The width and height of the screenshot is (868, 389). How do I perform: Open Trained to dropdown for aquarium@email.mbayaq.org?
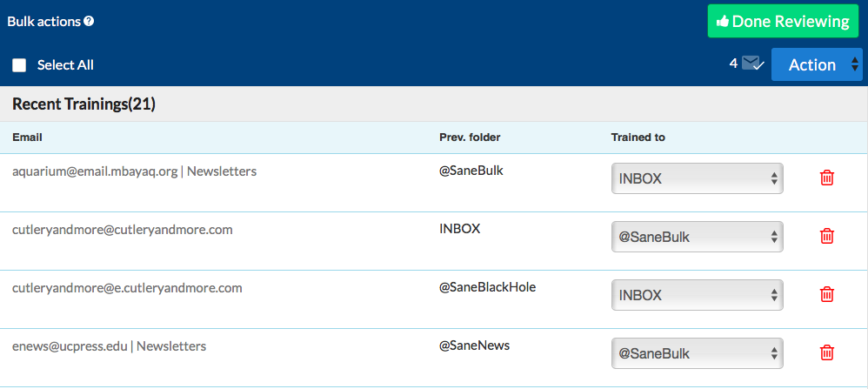[697, 178]
